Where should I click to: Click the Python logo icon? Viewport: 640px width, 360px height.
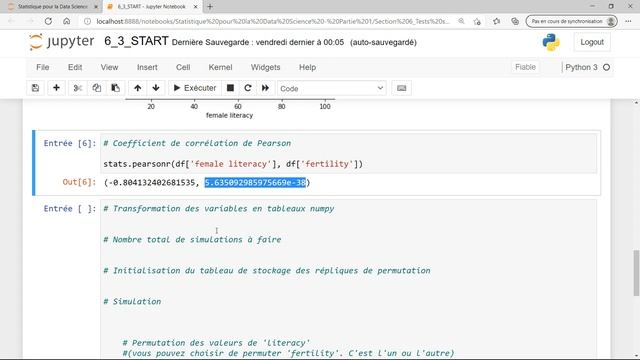pyautogui.click(x=551, y=42)
